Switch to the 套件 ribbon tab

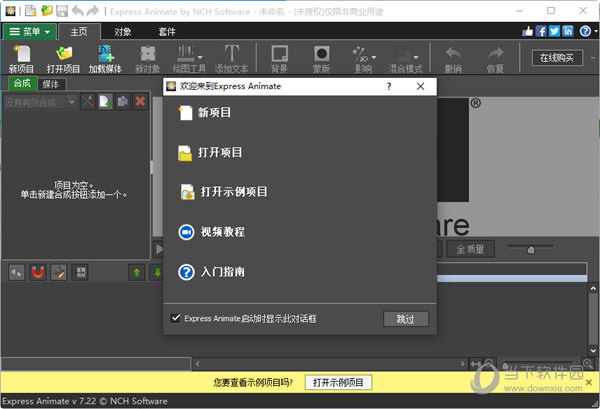[167, 32]
